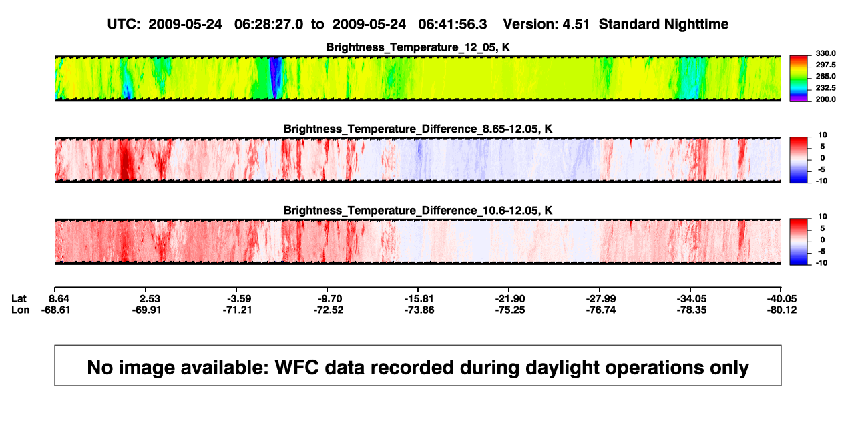868x445 pixels.
Task: Click the 12.05 brightness temperature image strip
Action: click(x=418, y=78)
